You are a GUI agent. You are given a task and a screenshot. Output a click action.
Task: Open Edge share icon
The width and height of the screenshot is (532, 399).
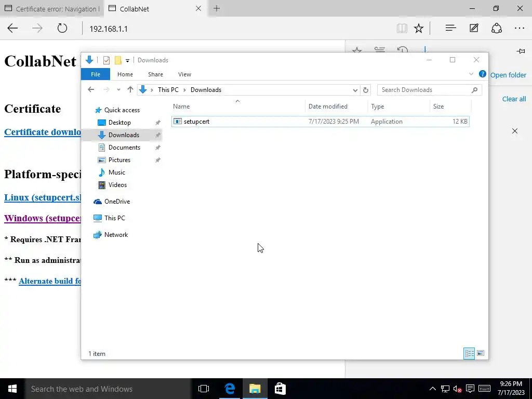[497, 28]
